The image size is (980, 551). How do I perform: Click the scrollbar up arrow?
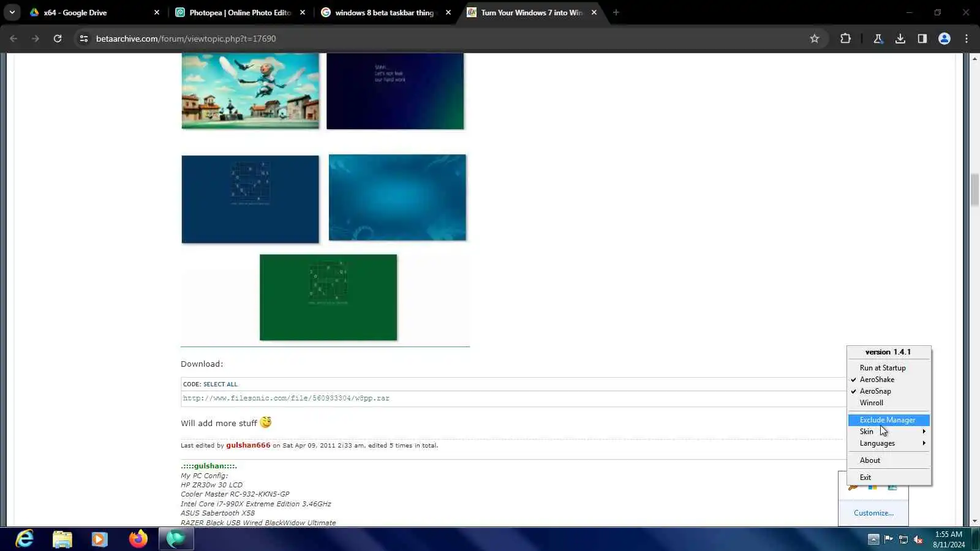tap(974, 59)
